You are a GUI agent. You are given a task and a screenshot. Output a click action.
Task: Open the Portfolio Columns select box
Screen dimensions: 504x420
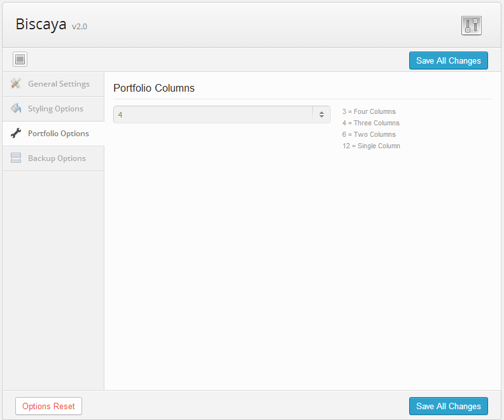click(213, 115)
